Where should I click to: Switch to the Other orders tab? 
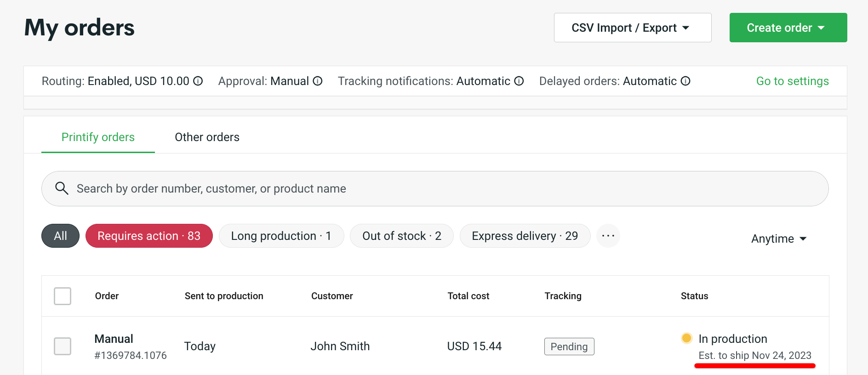(x=207, y=137)
